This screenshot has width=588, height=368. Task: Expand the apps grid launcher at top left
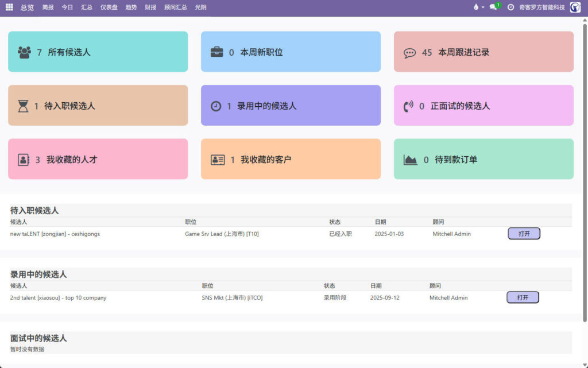click(x=8, y=7)
